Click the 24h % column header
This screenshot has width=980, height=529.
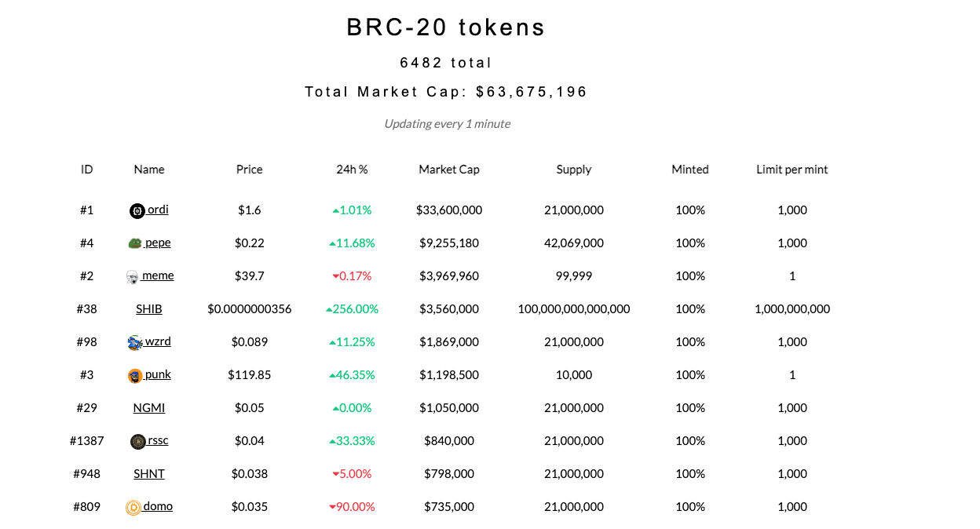(x=352, y=169)
